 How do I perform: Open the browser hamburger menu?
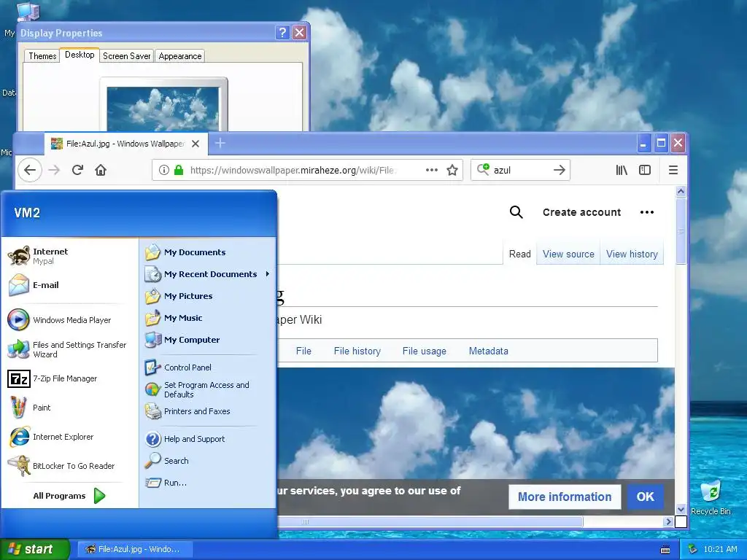673,170
